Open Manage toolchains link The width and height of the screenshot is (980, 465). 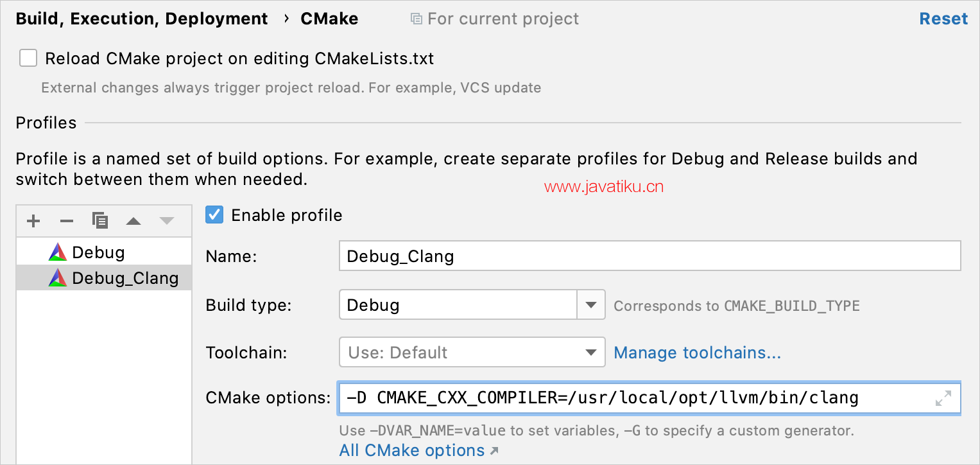coord(698,353)
